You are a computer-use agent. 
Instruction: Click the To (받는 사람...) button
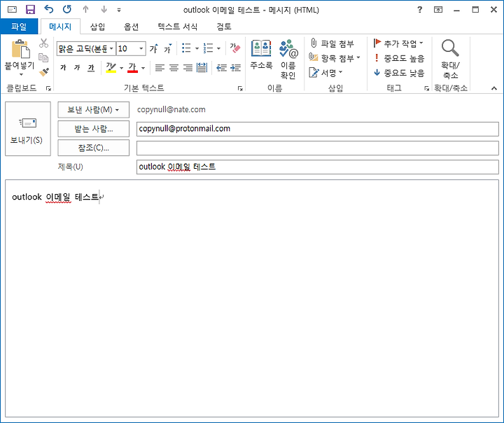tap(94, 129)
